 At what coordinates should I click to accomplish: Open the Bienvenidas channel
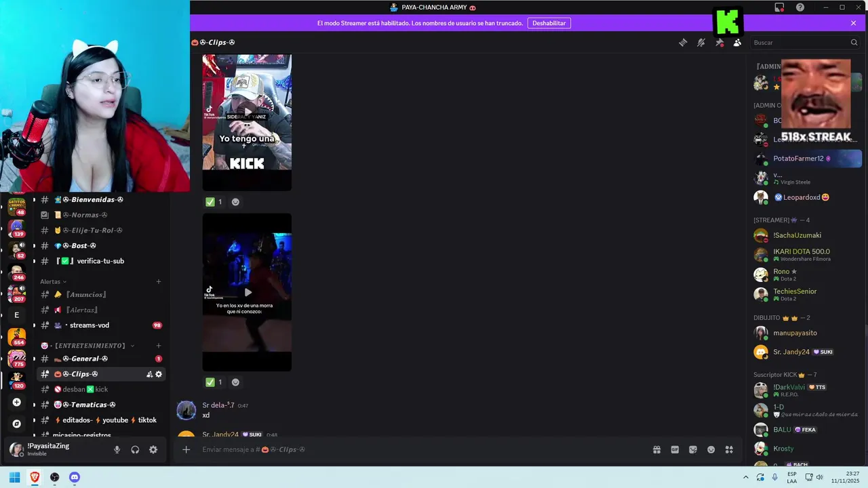(x=100, y=200)
